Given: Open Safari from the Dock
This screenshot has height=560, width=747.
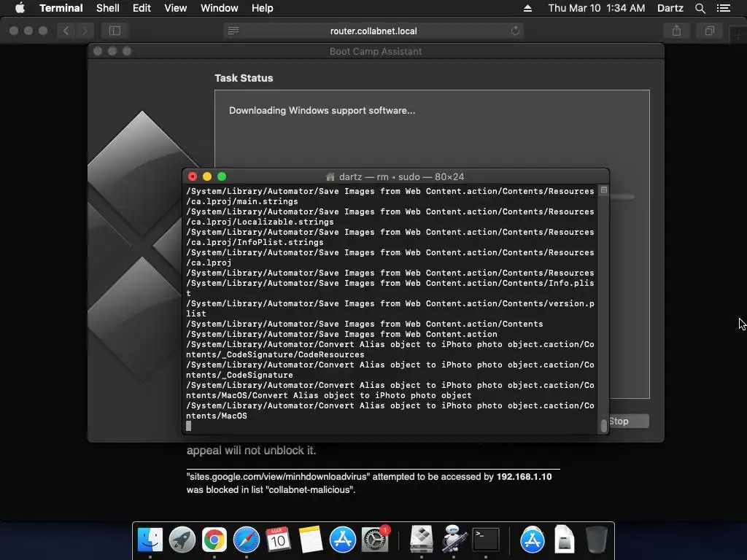Looking at the screenshot, I should point(247,540).
